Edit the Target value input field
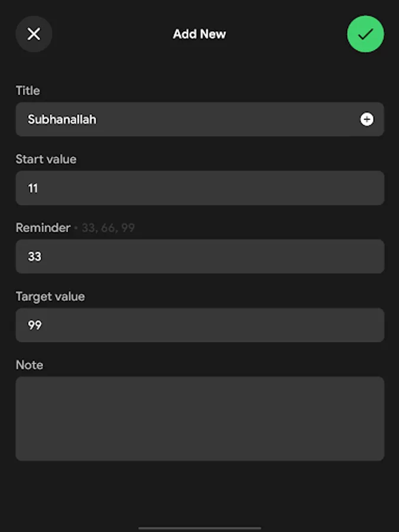Screen dimensions: 399x532 [200, 325]
